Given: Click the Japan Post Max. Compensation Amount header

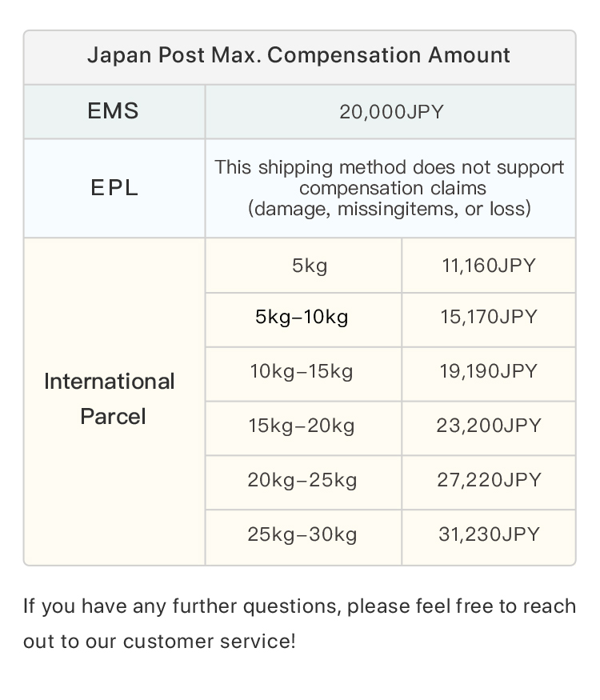Looking at the screenshot, I should coord(298,55).
